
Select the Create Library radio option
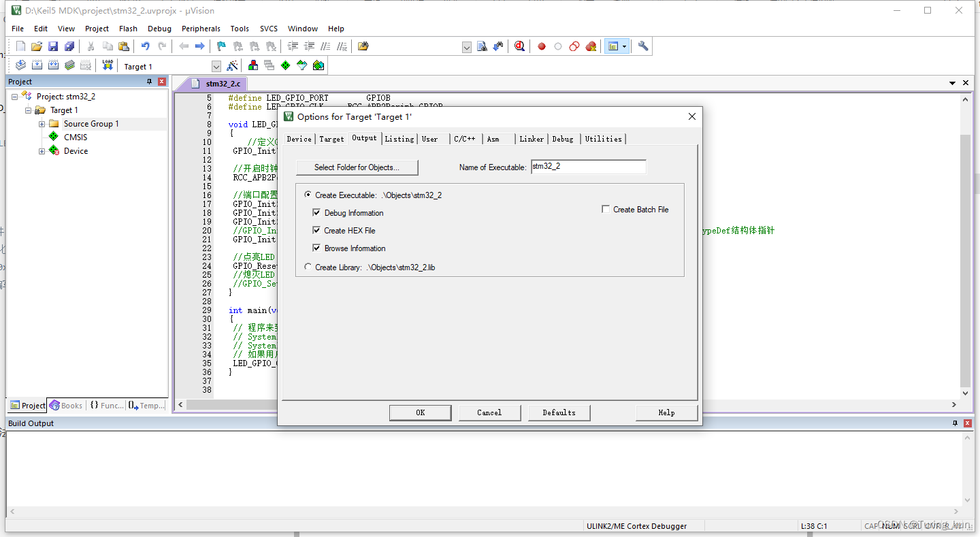pyautogui.click(x=308, y=267)
